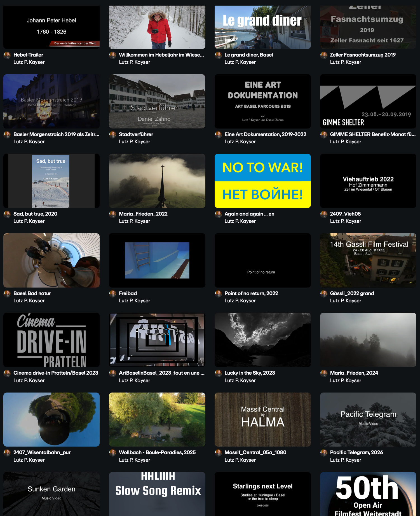Click the avatar icon beside Hebel-Trailer
The image size is (420, 516).
click(7, 55)
